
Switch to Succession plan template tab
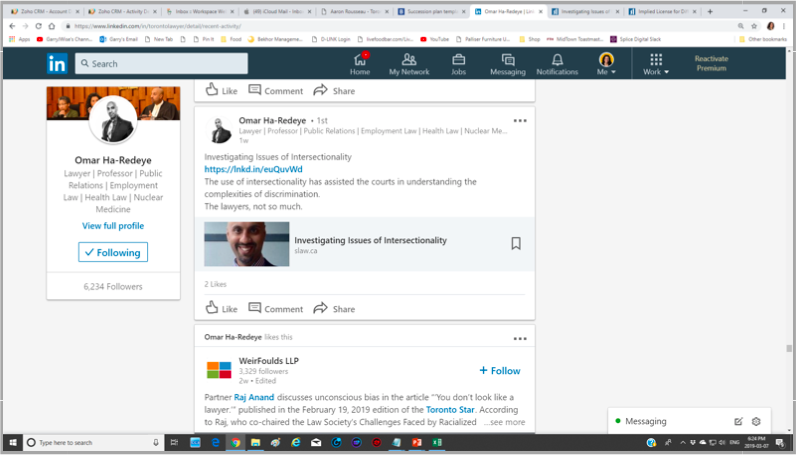[432, 11]
